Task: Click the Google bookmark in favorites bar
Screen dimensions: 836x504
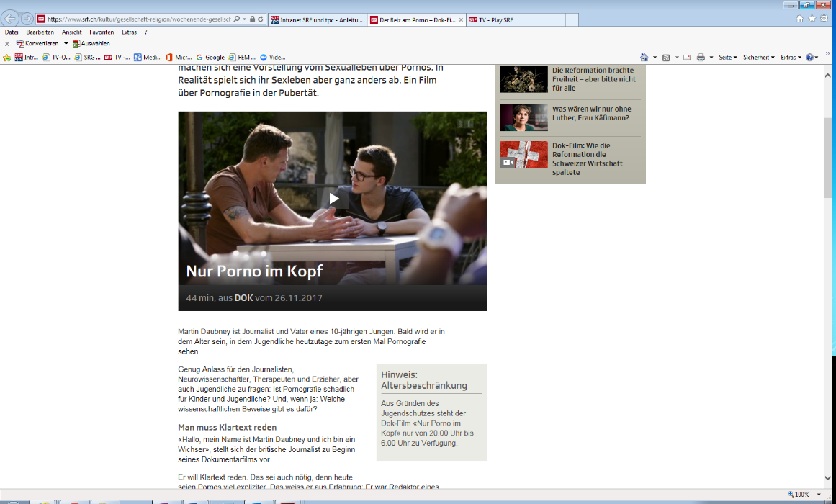Action: [x=210, y=57]
